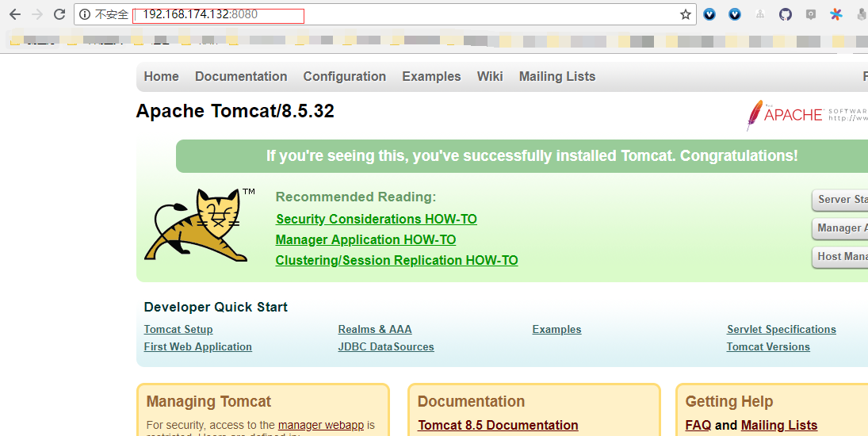The image size is (868, 436).
Task: Open the Tomcat Setup link
Action: [x=178, y=329]
